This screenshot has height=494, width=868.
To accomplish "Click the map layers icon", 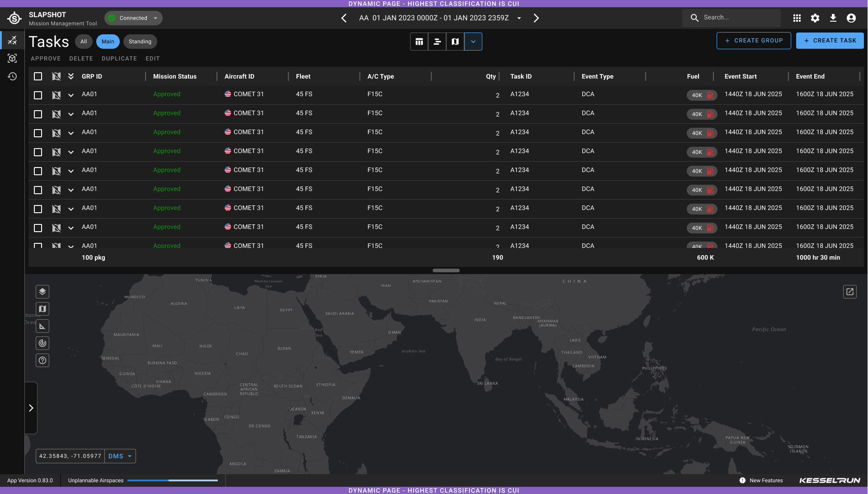I will [x=42, y=292].
